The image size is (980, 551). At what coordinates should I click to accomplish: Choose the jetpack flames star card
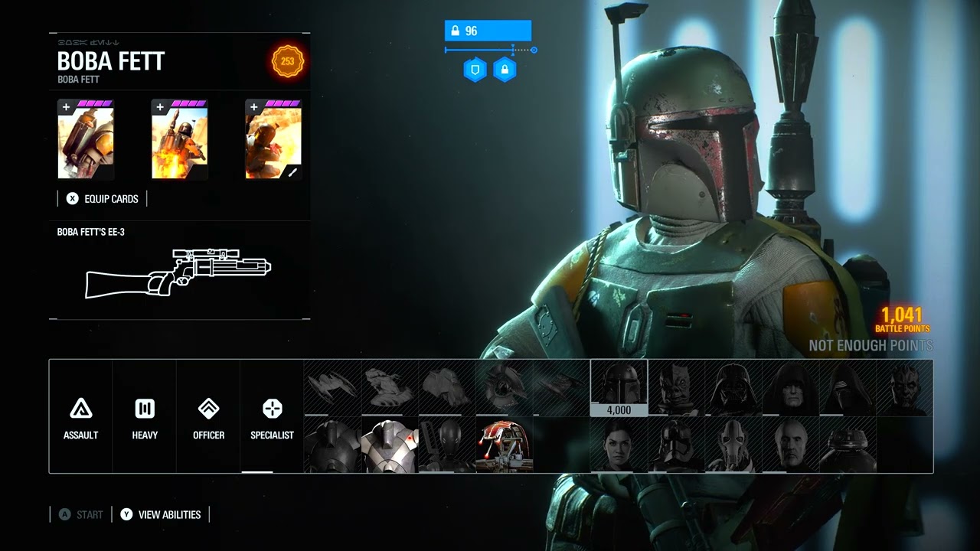coord(180,139)
